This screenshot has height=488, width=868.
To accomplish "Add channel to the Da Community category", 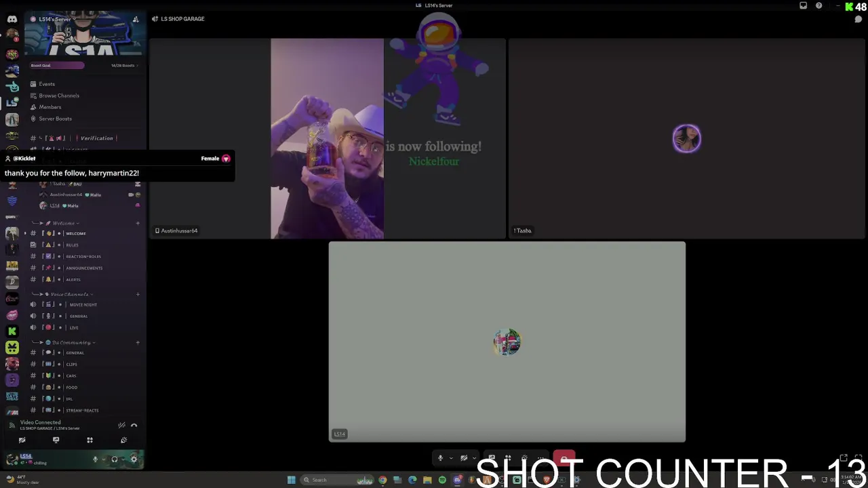I will click(x=138, y=342).
